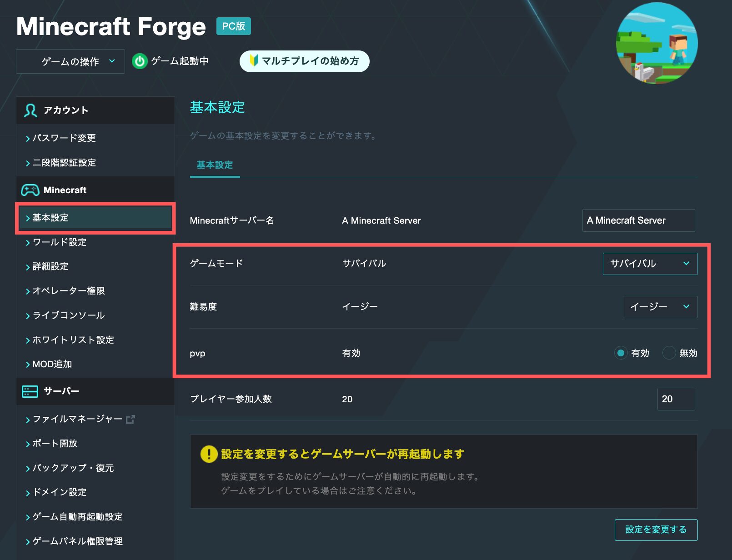Switch to the 基本設定 tab
Screen dimensions: 732x560
215,165
